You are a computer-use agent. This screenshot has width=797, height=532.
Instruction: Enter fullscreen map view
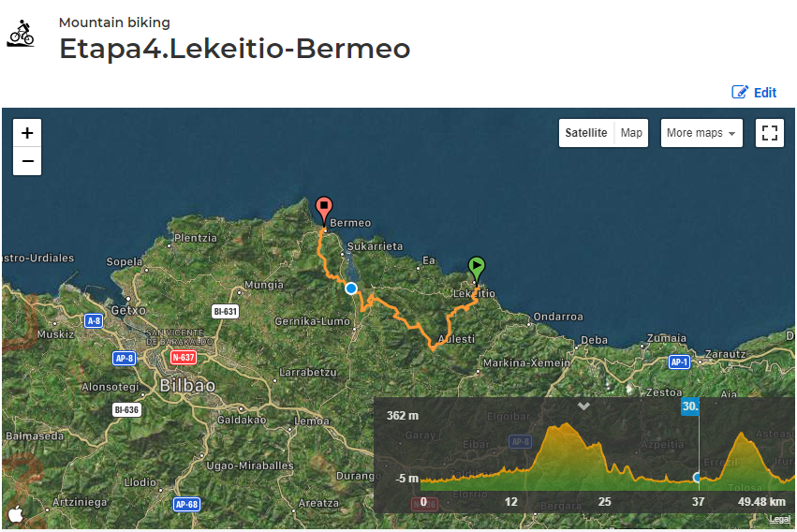770,133
